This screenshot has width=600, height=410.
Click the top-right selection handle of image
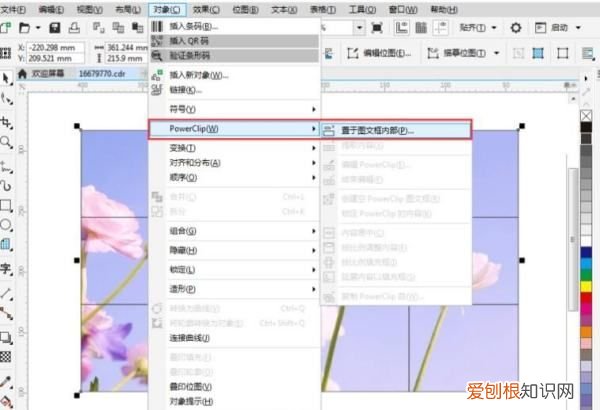(522, 126)
